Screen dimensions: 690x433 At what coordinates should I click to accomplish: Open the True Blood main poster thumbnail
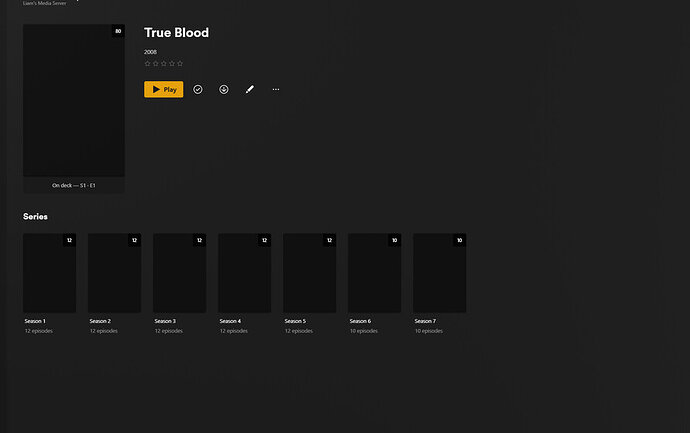(x=74, y=100)
